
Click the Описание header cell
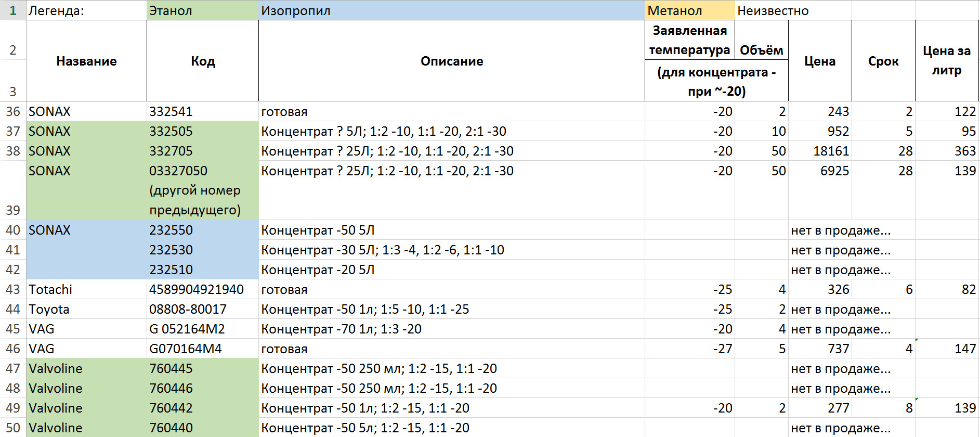pyautogui.click(x=451, y=61)
